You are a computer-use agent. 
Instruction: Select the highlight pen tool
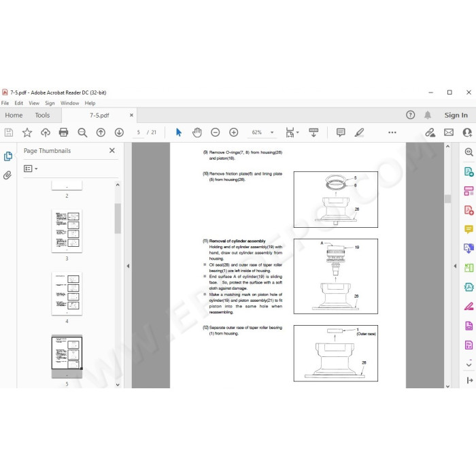tap(359, 133)
